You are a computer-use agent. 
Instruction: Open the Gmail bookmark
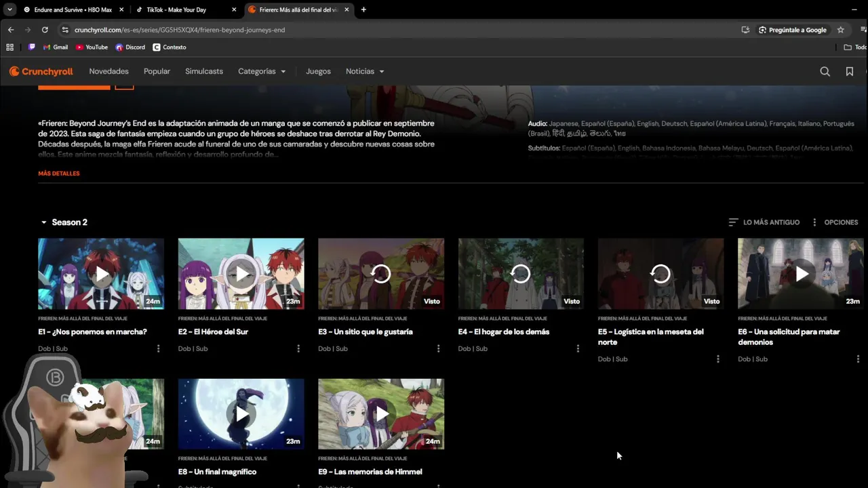coord(55,47)
